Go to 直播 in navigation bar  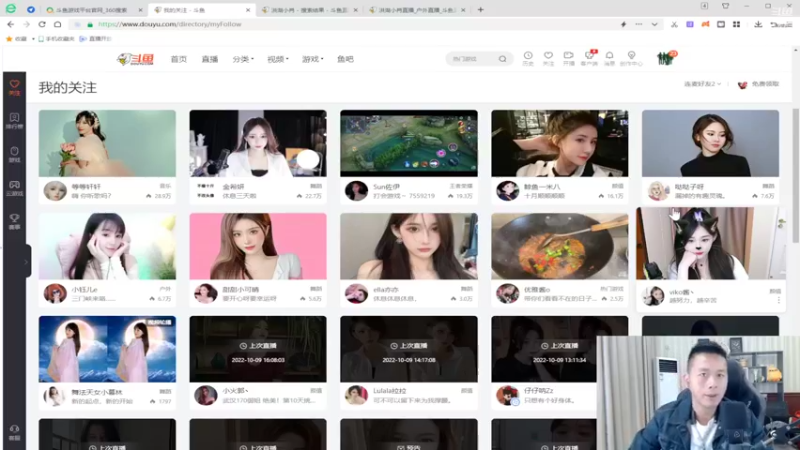(x=210, y=59)
